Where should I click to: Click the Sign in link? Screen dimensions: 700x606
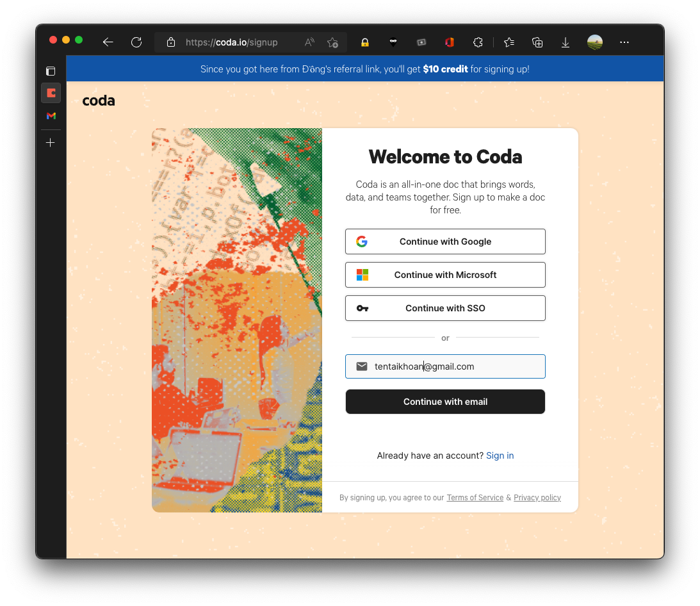[500, 455]
